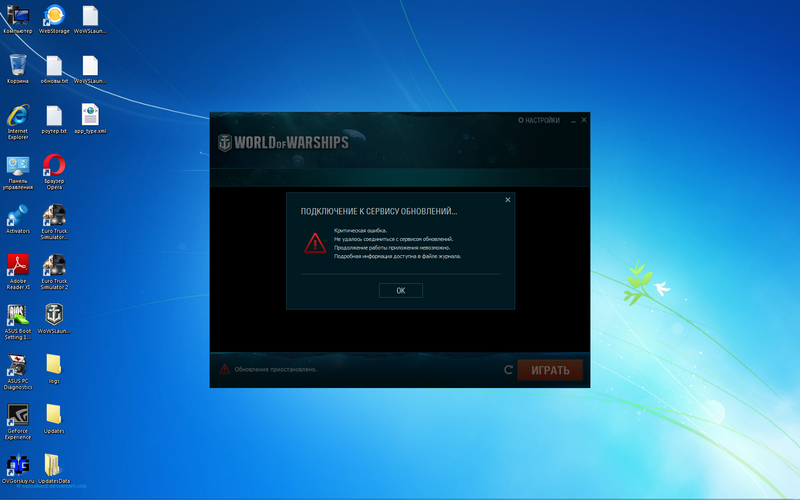Click OK in the update error dialog

point(401,290)
